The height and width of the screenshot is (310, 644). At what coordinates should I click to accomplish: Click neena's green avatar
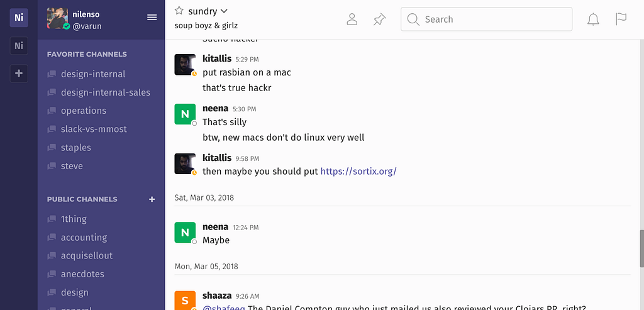pos(185,114)
